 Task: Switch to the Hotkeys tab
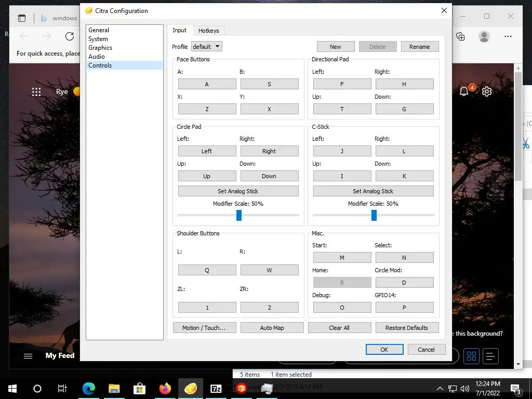coord(209,31)
